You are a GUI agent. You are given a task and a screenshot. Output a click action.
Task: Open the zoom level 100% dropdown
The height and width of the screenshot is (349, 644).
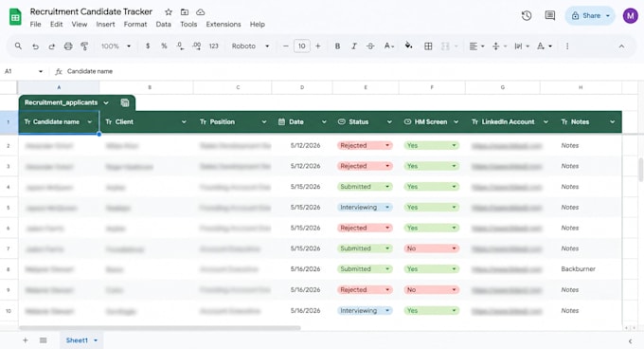(116, 46)
